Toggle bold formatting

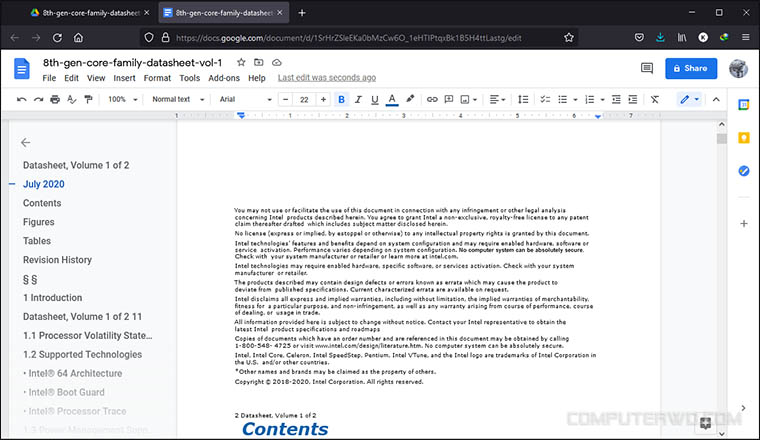(x=341, y=99)
